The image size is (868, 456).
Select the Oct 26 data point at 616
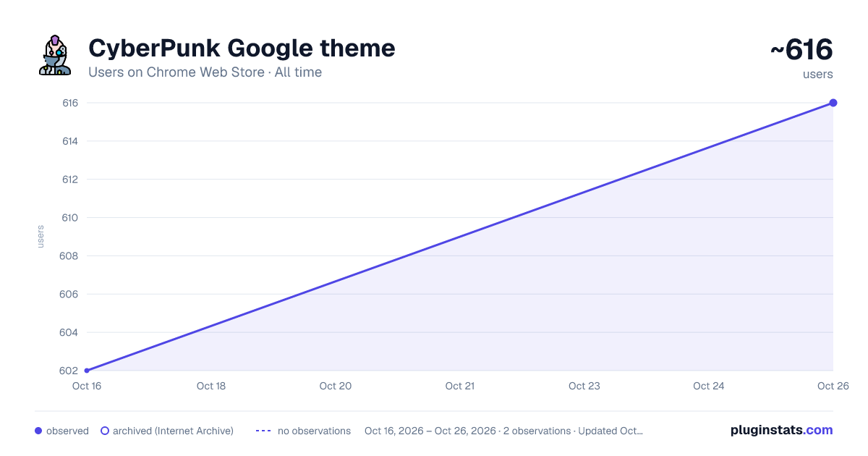click(x=833, y=103)
